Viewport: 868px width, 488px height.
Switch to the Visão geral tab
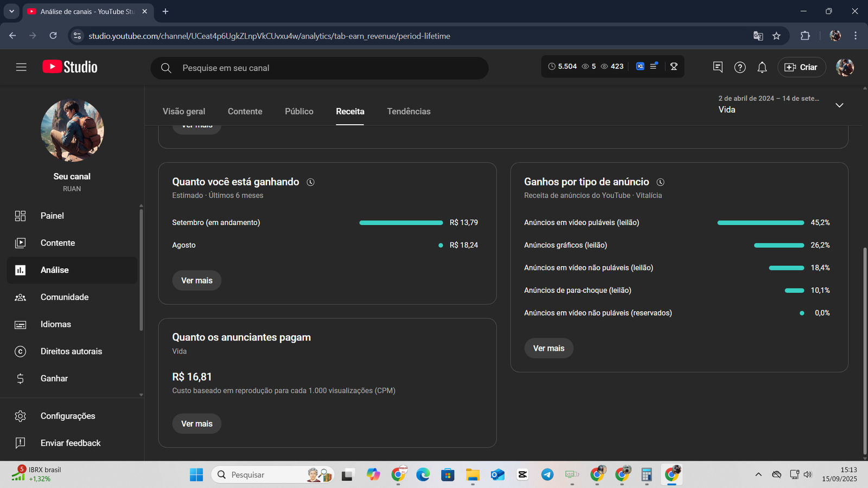(x=184, y=111)
